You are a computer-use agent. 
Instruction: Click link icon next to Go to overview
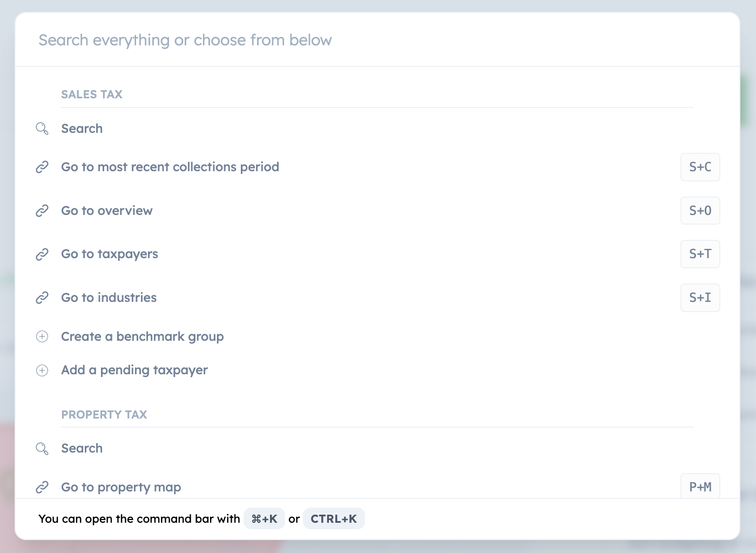coord(42,211)
